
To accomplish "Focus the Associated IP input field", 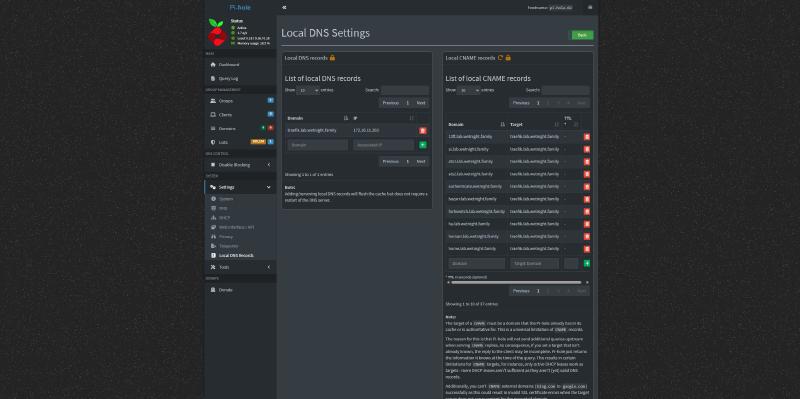I will (384, 145).
